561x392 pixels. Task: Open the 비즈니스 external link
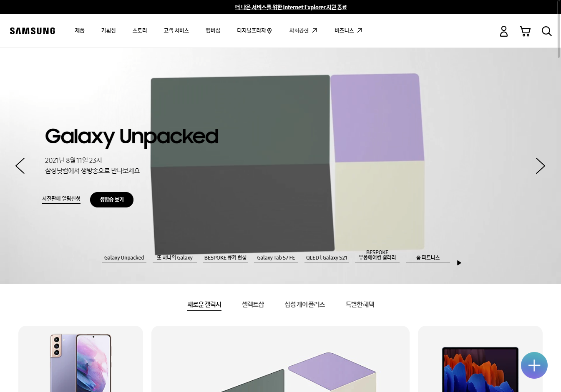tap(348, 30)
